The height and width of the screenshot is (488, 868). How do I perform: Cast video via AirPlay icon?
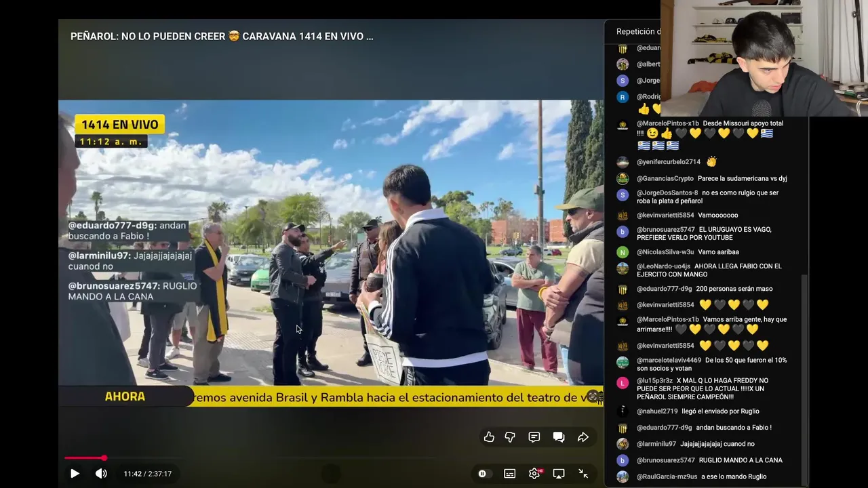559,474
